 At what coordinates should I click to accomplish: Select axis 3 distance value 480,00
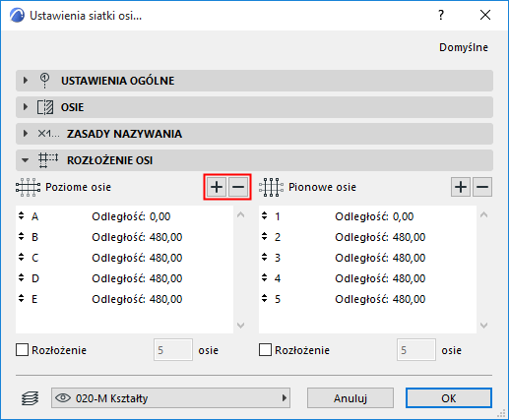pyautogui.click(x=410, y=258)
